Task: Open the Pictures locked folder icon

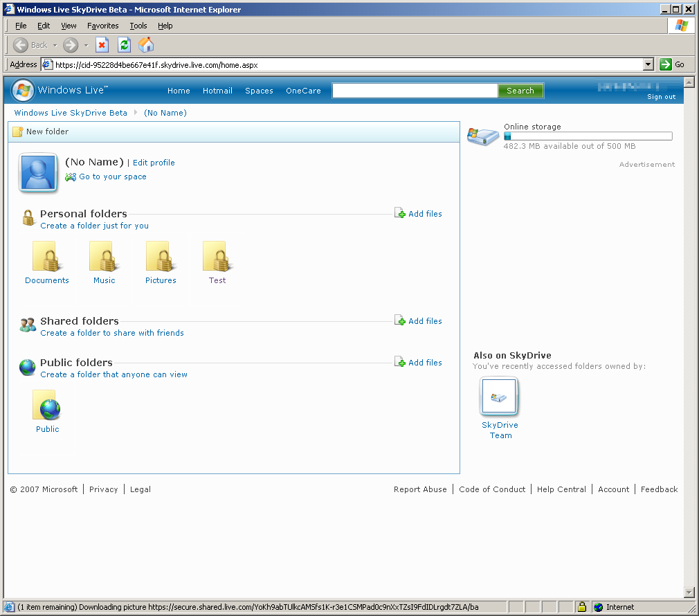Action: click(161, 257)
